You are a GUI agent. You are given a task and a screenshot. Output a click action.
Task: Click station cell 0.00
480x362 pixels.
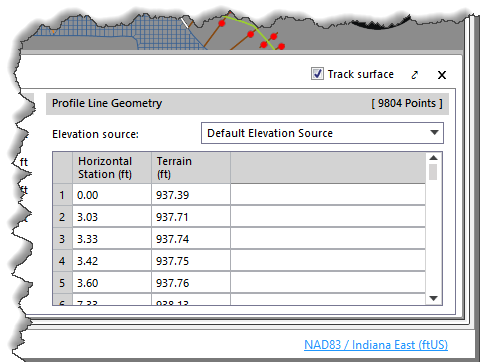[112, 195]
